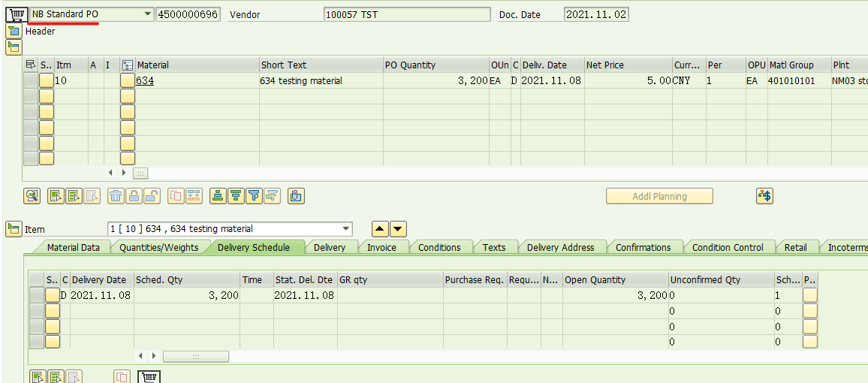Screen dimensions: 868x383
Task: Open the Delivery Address tab
Action: pos(561,247)
